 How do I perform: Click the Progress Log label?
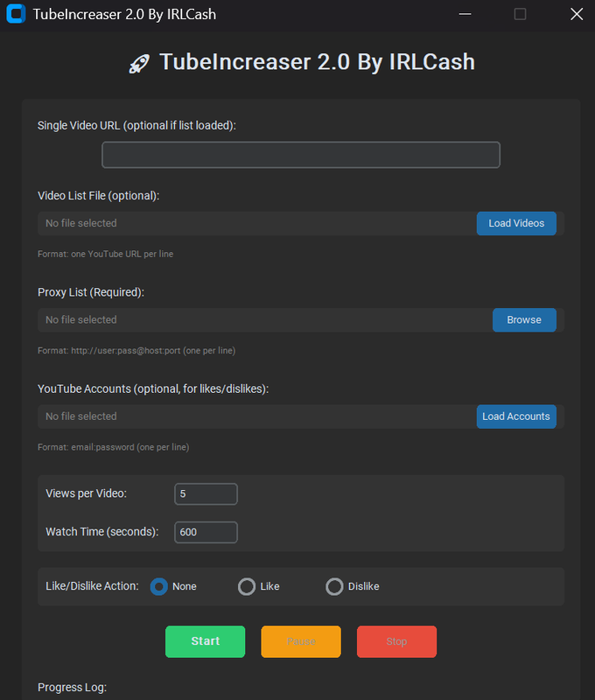[x=72, y=687]
